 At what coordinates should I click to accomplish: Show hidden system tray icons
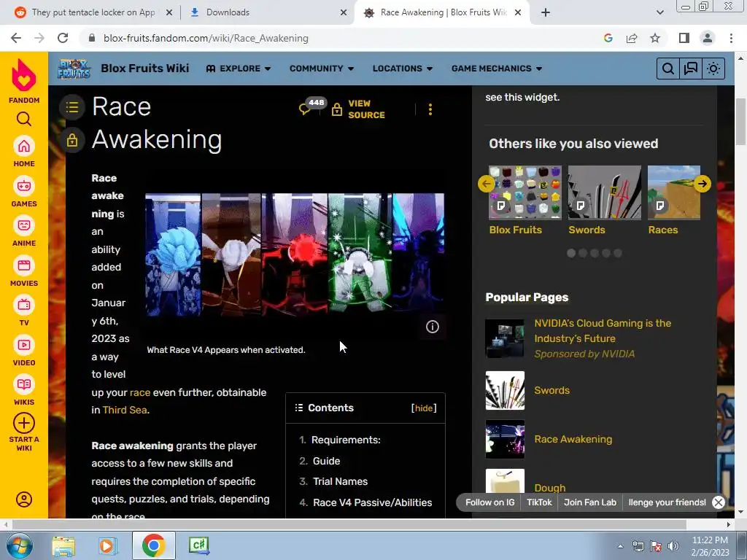(x=620, y=546)
